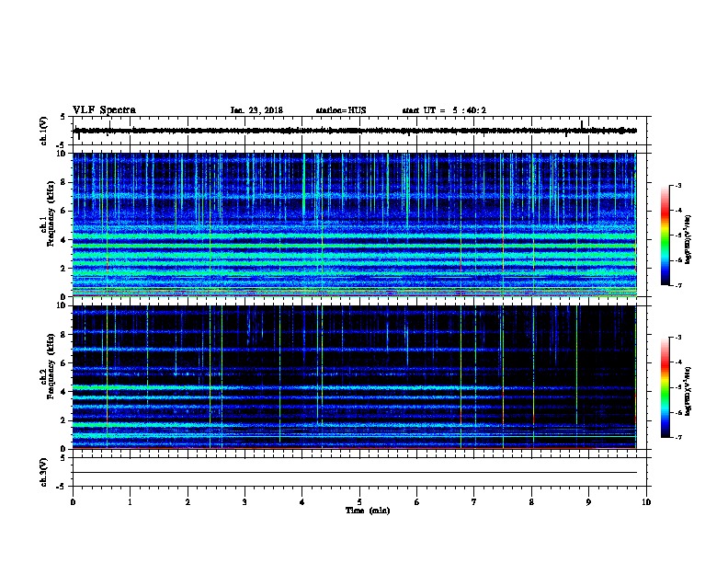This screenshot has width=728, height=563.
Task: Click the log(PSD) label next to ch.2 color bar
Action: pos(688,392)
